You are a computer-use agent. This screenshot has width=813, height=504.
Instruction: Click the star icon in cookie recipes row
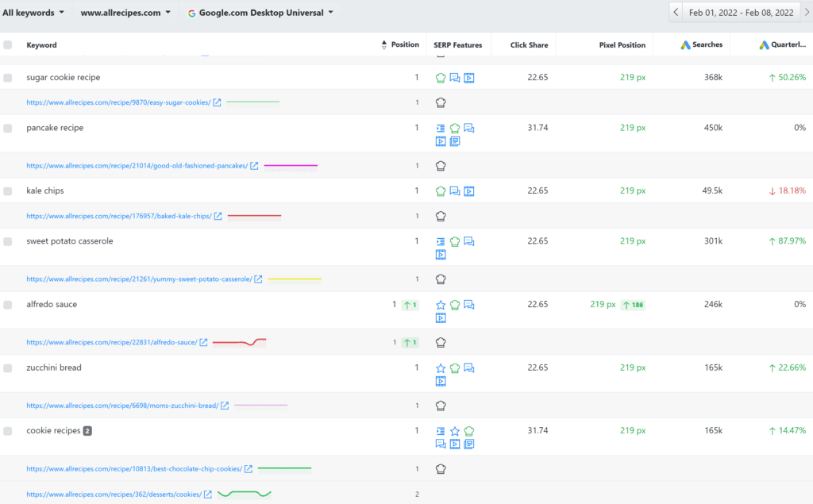[x=455, y=431]
